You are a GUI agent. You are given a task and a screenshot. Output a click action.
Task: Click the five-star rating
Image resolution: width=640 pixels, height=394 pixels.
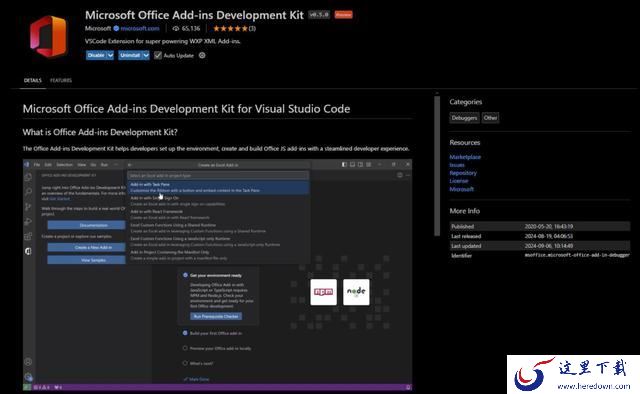click(x=230, y=29)
